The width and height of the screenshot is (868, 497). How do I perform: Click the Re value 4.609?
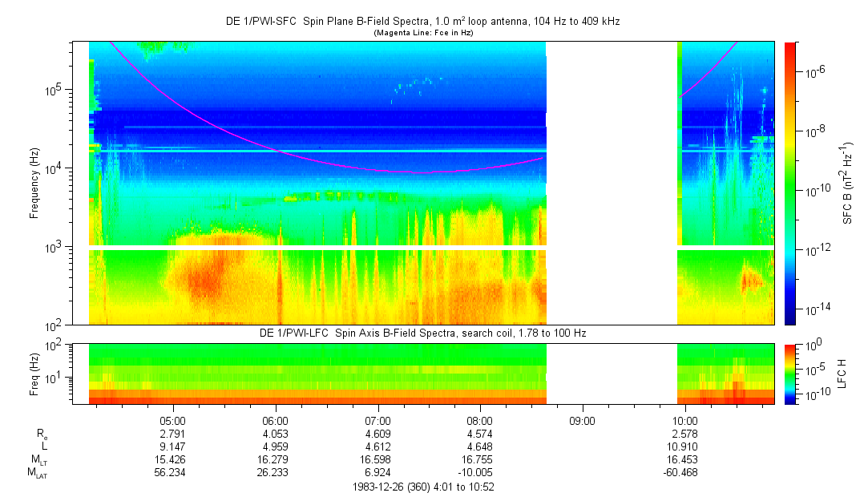click(377, 433)
